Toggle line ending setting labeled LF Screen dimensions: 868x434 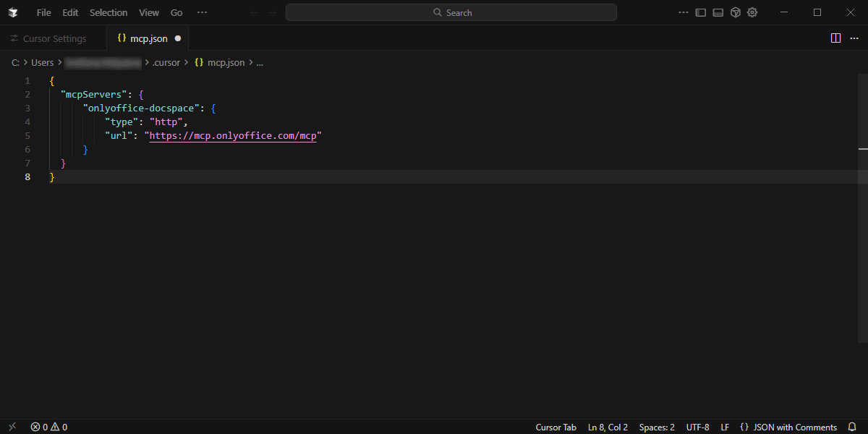(x=725, y=427)
